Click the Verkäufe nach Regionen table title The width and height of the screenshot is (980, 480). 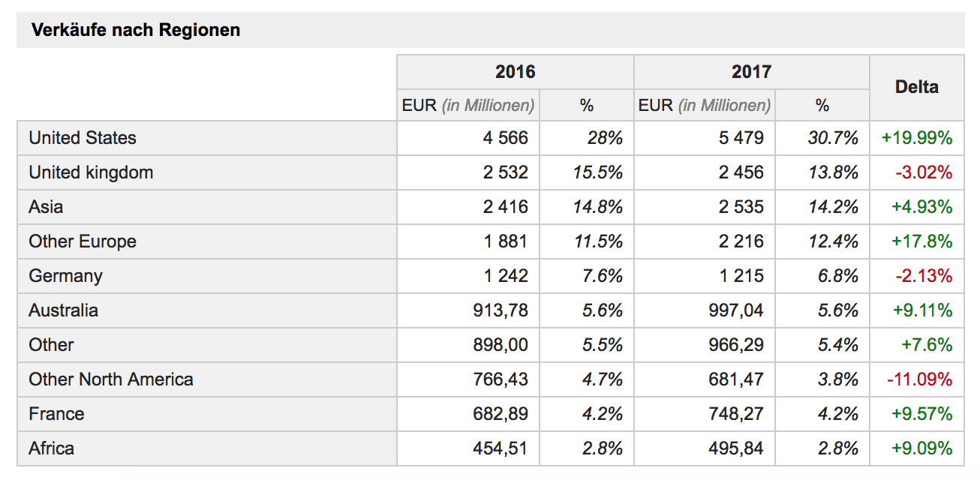pos(136,31)
